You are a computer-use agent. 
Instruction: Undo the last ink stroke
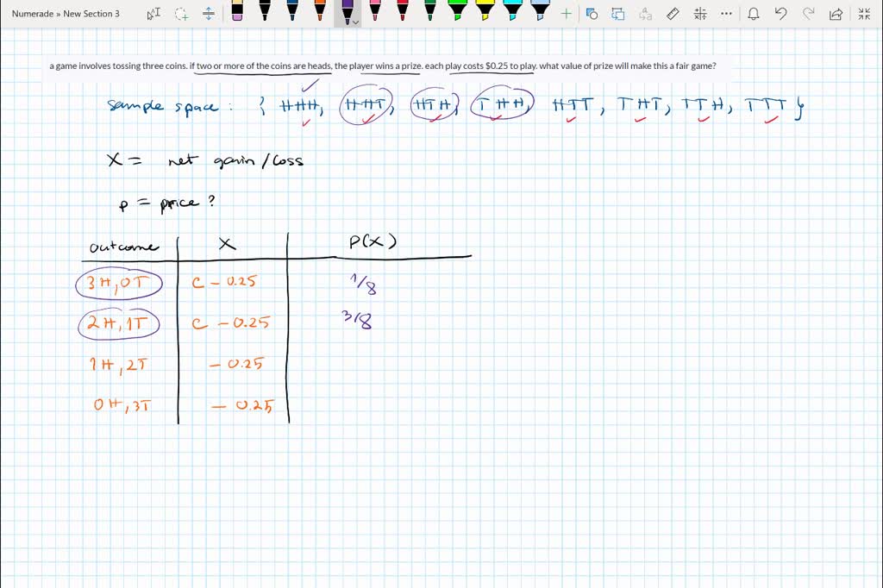[x=780, y=14]
